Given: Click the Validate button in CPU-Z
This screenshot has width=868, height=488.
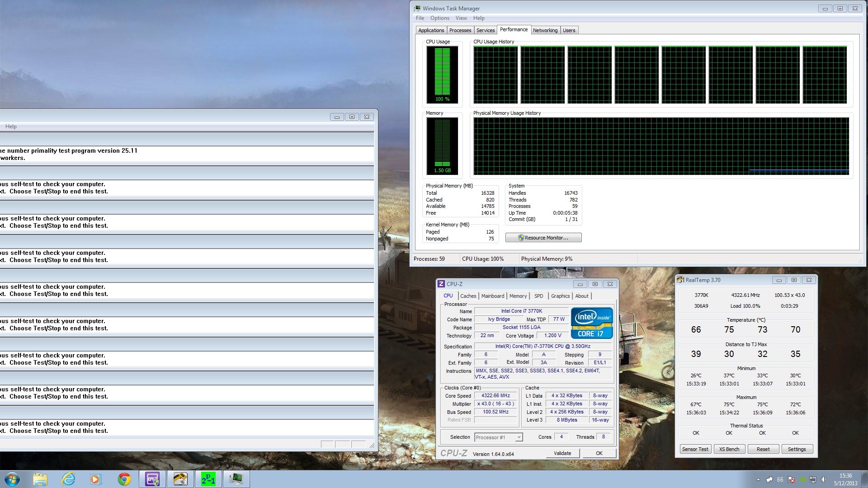Looking at the screenshot, I should tap(562, 453).
